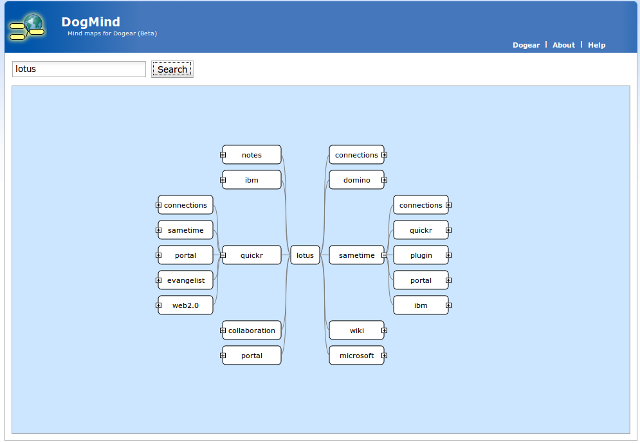
Task: Expand the notes node plus icon
Action: 224,155
